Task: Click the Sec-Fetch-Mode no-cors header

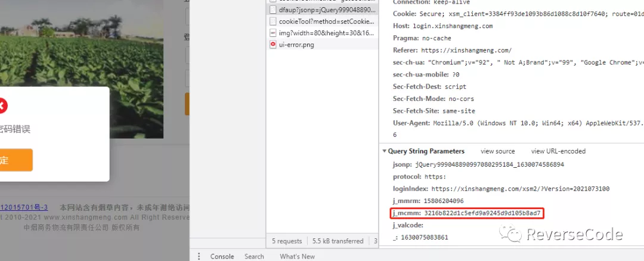Action: [x=434, y=99]
